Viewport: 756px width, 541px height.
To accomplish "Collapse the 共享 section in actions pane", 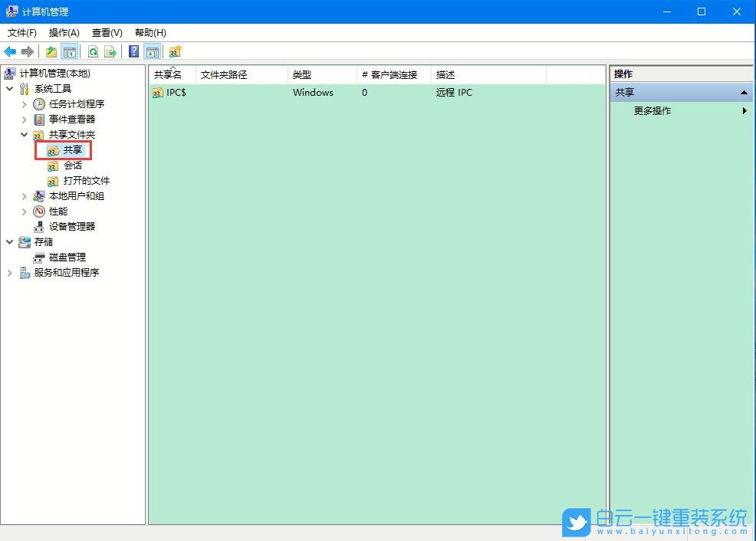I will coord(744,93).
